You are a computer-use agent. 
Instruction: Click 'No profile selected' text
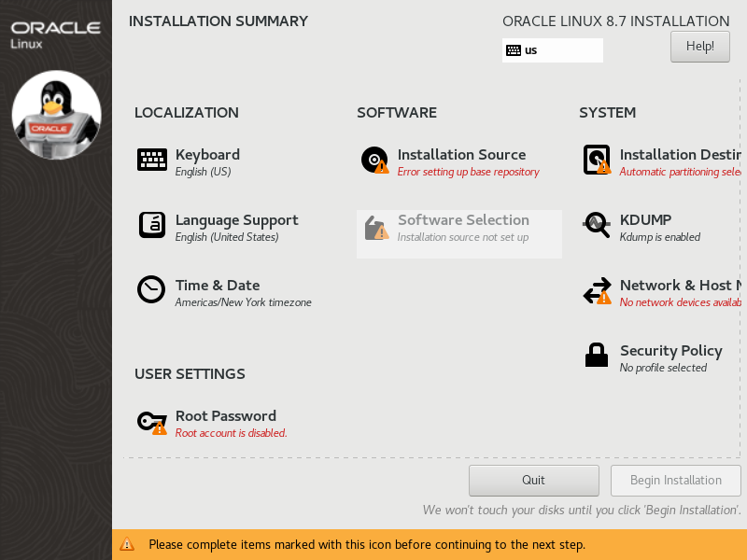coord(663,368)
